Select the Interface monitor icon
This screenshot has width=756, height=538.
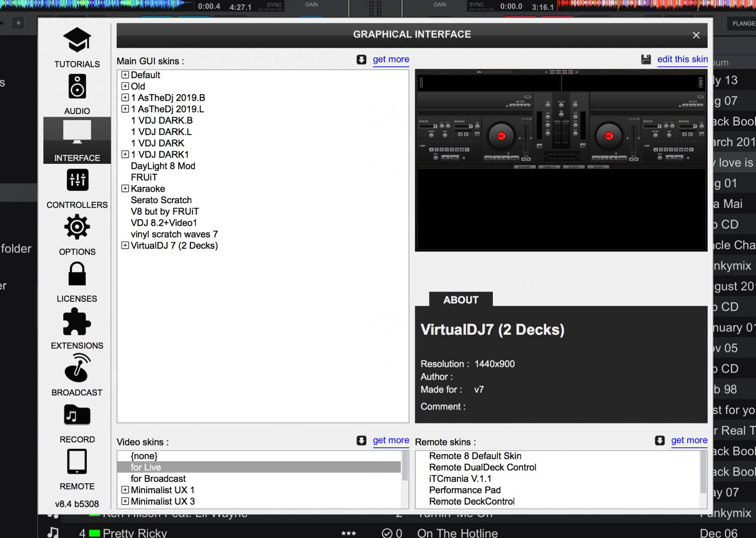[77, 132]
